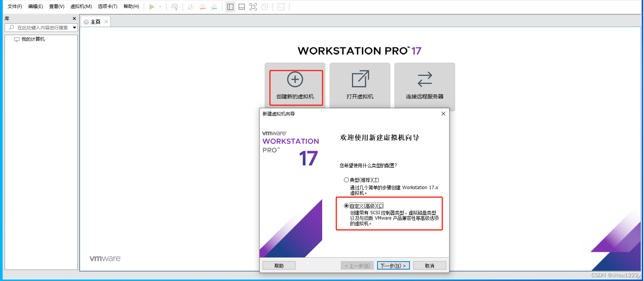Click the 帮助 button in the wizard
Viewport: 644px width, 281px height.
[x=279, y=266]
